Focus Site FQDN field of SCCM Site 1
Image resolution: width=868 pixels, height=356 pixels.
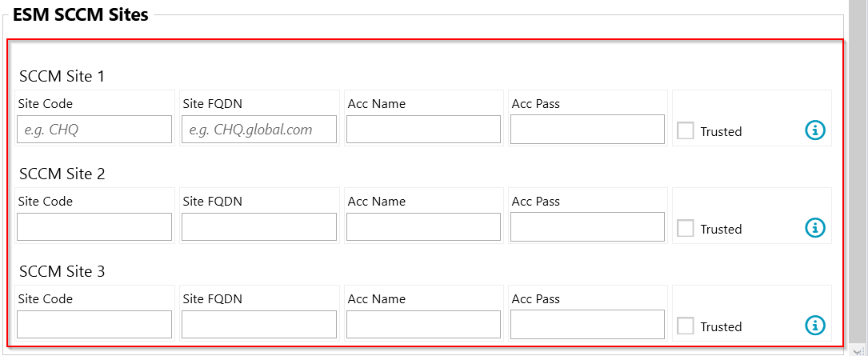[x=259, y=130]
